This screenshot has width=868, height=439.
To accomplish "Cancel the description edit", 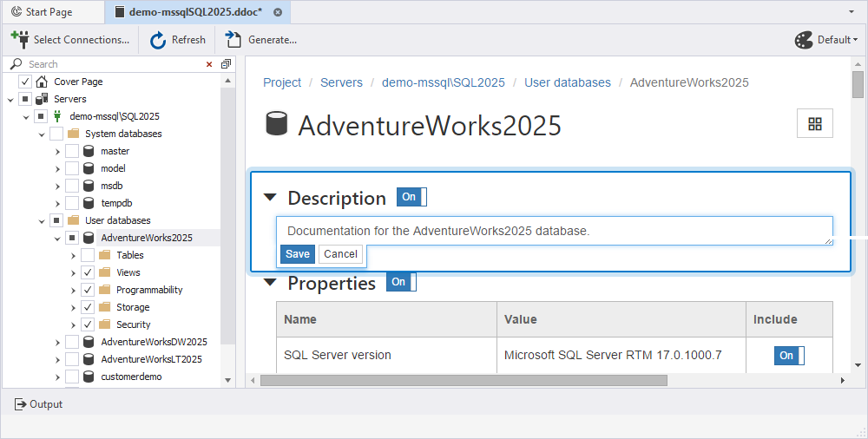I will point(340,254).
